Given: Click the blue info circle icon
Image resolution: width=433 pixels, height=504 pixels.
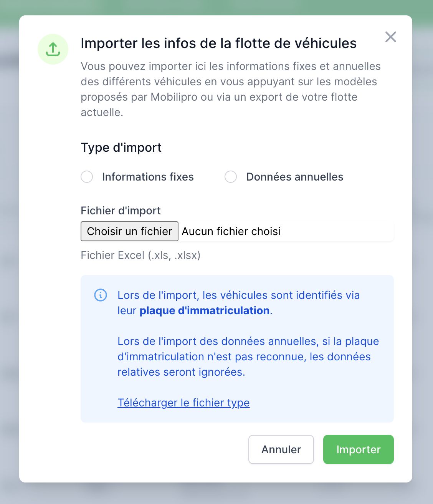Looking at the screenshot, I should point(101,295).
